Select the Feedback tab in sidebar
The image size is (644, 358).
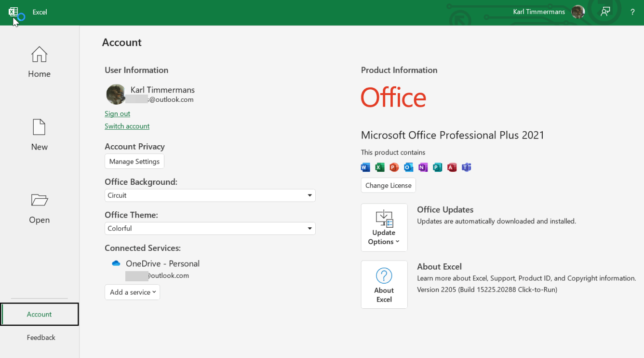41,337
